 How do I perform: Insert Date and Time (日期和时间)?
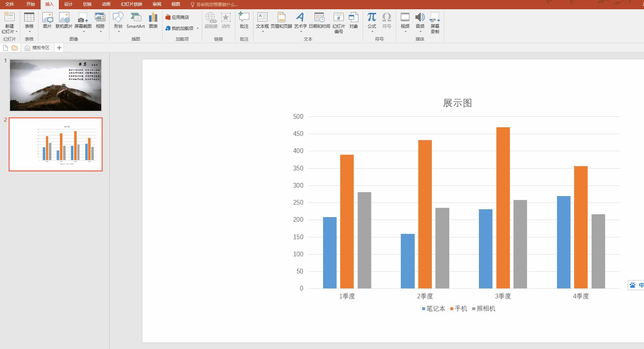(319, 21)
